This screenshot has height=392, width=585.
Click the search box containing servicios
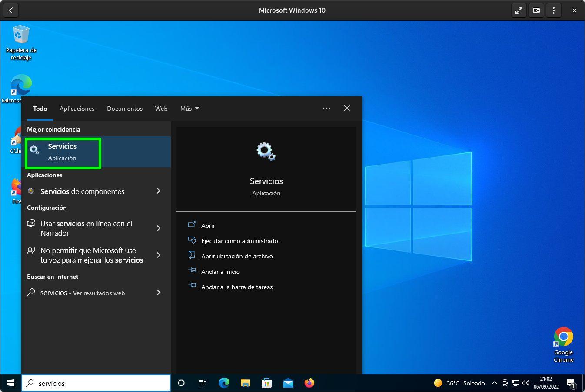tap(96, 383)
